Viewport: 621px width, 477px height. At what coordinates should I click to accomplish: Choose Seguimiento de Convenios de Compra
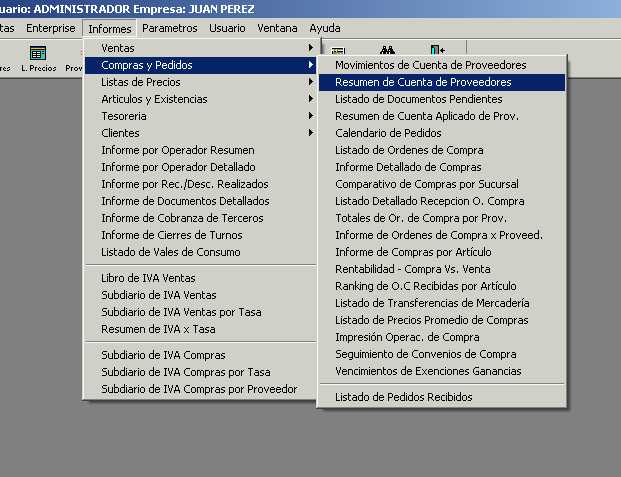coord(442,355)
